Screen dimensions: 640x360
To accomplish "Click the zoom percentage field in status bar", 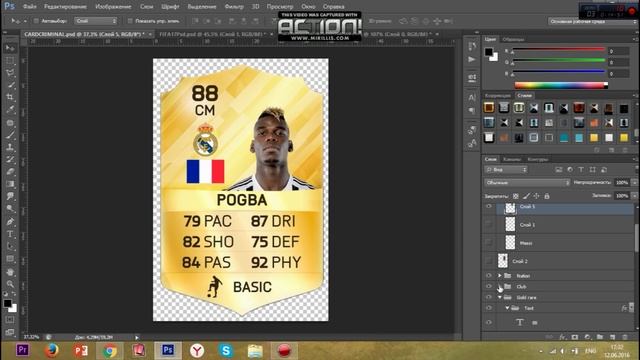I will tap(31, 337).
